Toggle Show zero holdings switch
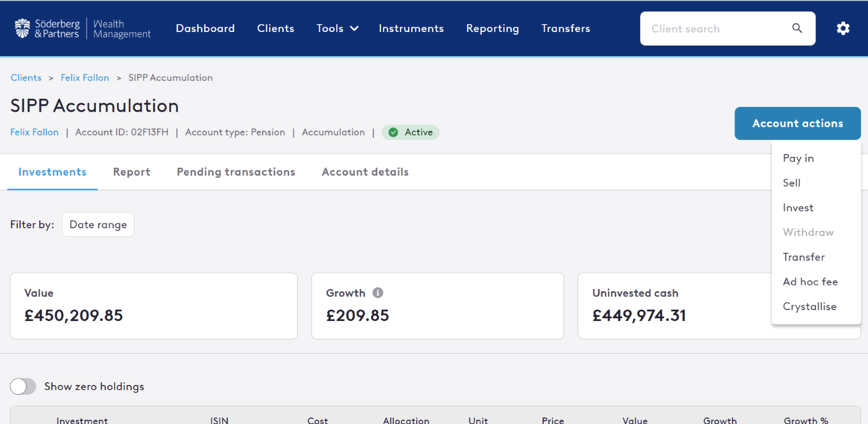868x424 pixels. tap(23, 387)
